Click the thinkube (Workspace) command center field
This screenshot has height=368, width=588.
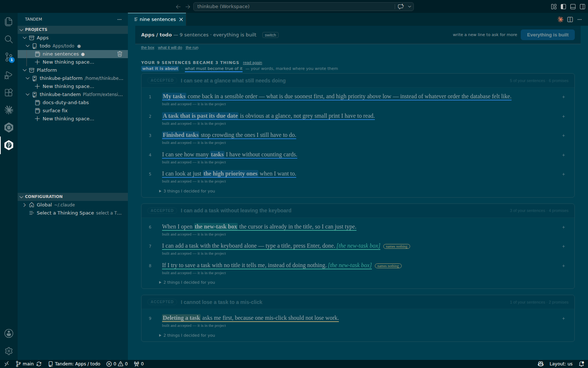pos(294,7)
